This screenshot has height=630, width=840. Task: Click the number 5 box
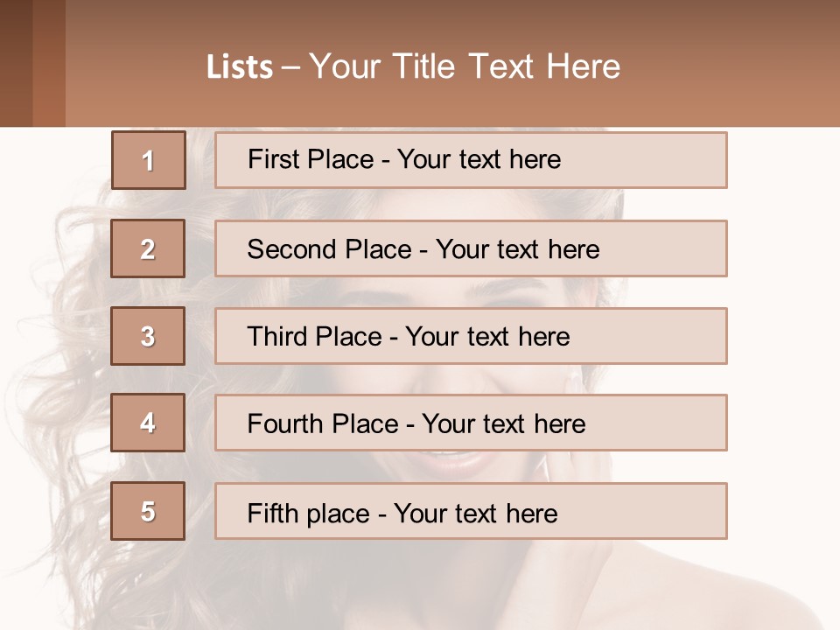148,511
